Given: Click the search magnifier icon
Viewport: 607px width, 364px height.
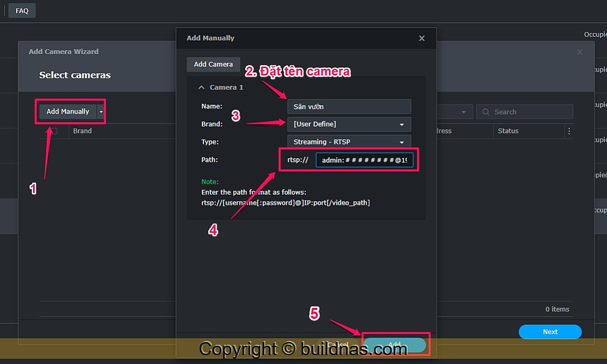Looking at the screenshot, I should coord(485,112).
